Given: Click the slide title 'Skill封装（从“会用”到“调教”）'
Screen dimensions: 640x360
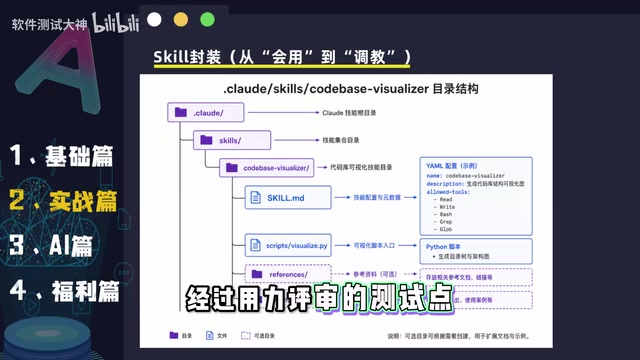Looking at the screenshot, I should click(282, 57).
